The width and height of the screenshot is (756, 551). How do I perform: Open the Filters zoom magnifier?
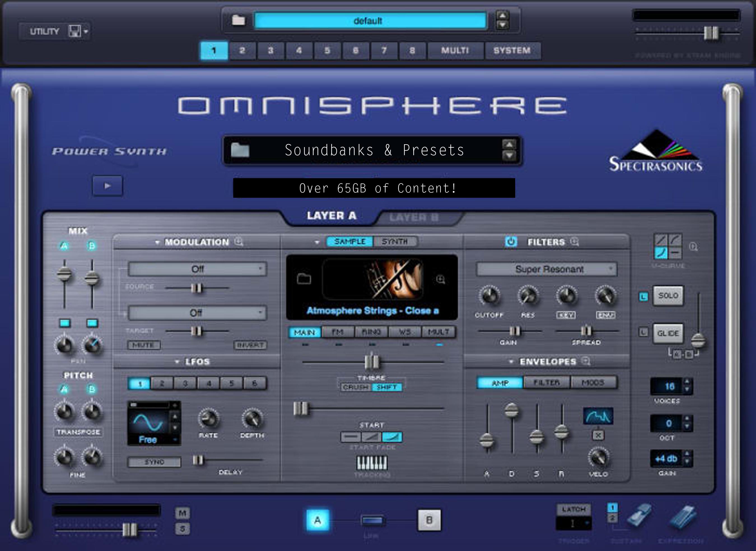574,241
